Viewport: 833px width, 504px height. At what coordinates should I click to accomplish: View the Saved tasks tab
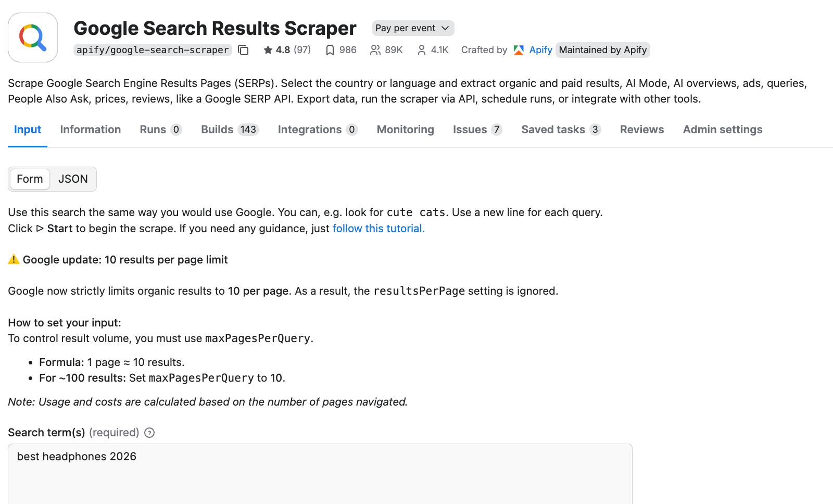(x=560, y=129)
